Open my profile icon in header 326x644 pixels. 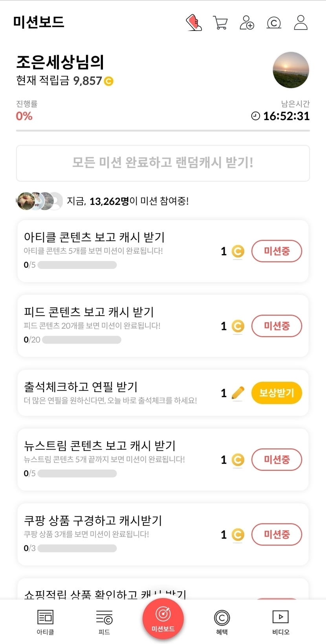click(x=301, y=23)
